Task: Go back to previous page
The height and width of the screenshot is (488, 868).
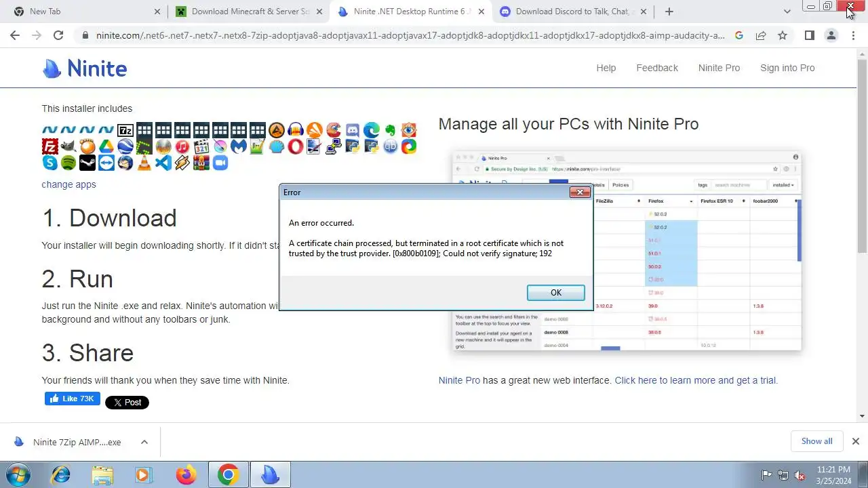Action: (x=15, y=35)
